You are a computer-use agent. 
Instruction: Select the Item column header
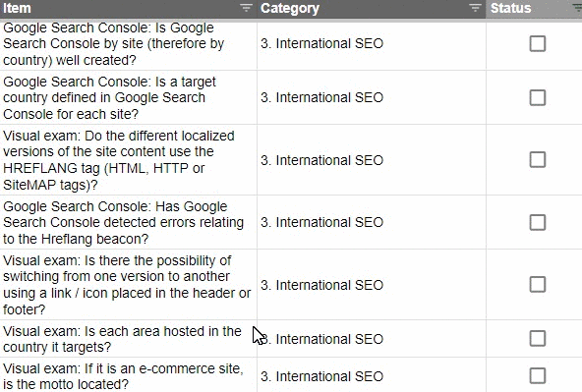pos(129,9)
